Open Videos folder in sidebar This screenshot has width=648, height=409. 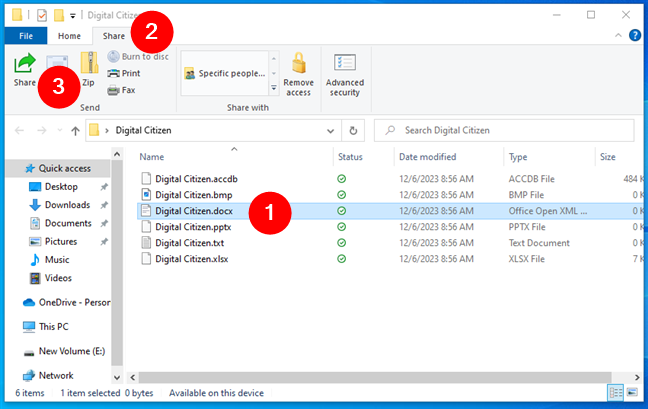click(58, 278)
